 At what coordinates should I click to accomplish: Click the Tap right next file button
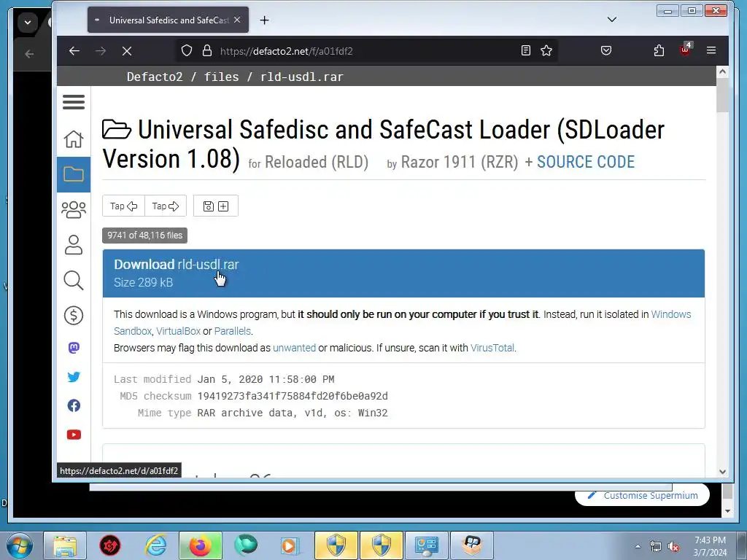[166, 206]
